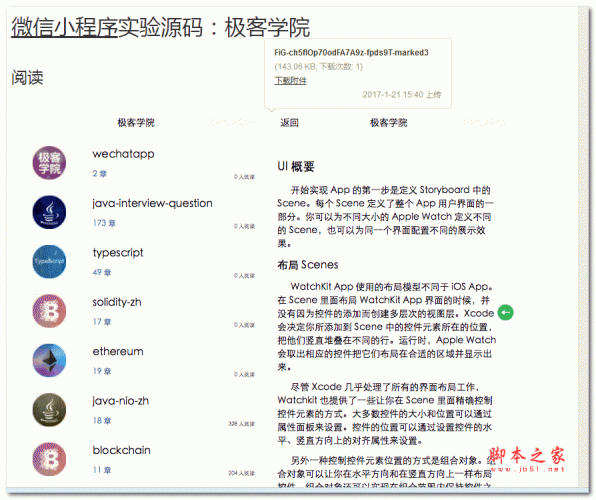Click the 19 章 chapter count
The width and height of the screenshot is (596, 500).
[102, 371]
